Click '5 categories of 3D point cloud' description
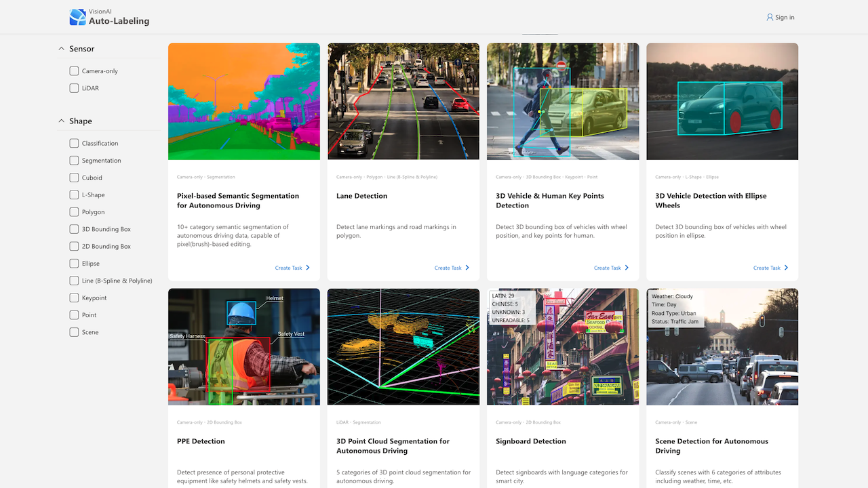The width and height of the screenshot is (868, 488). (x=403, y=476)
